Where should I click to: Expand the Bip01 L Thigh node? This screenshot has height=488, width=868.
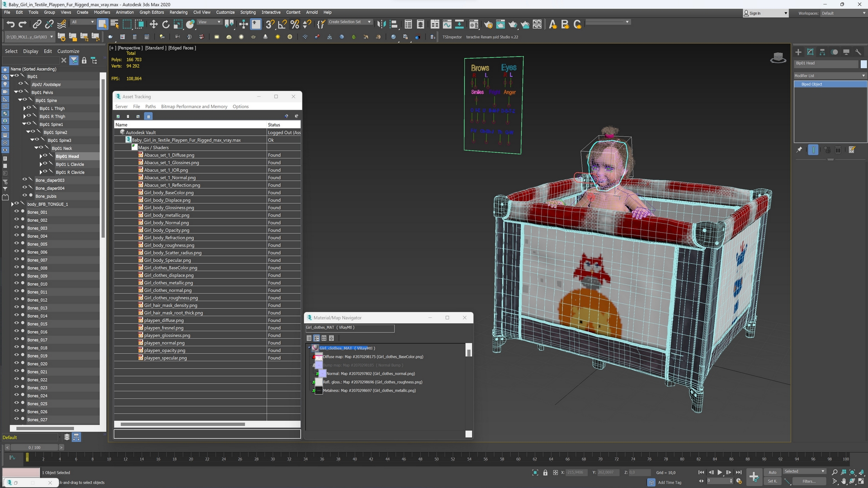[x=24, y=108]
